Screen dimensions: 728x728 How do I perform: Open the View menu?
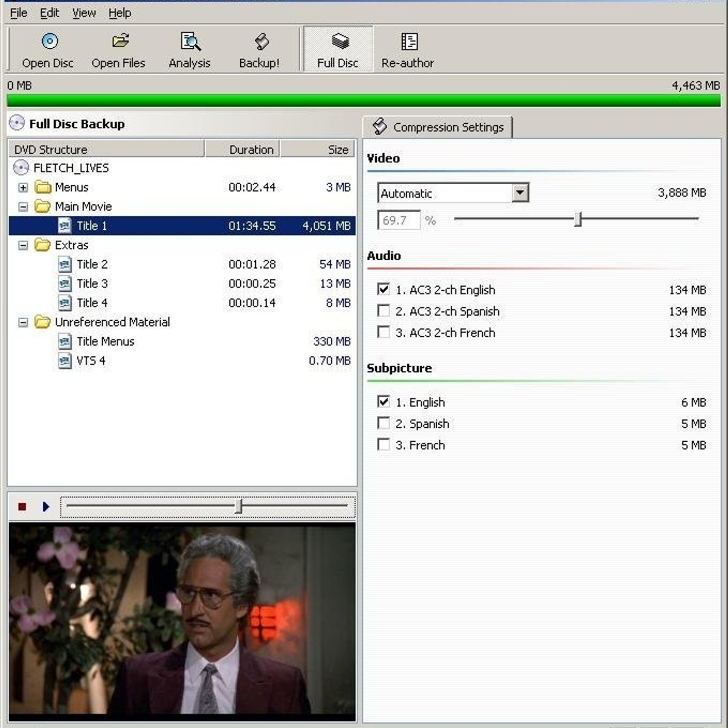point(84,13)
